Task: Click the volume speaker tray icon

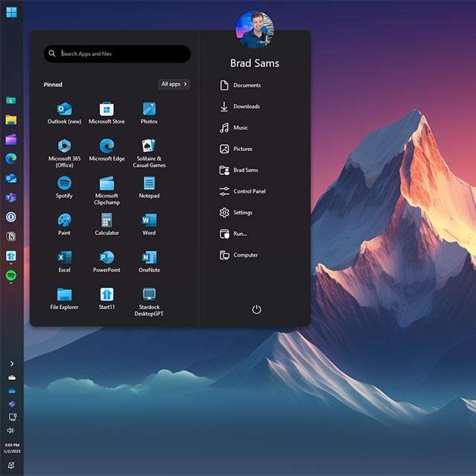Action: (10, 431)
